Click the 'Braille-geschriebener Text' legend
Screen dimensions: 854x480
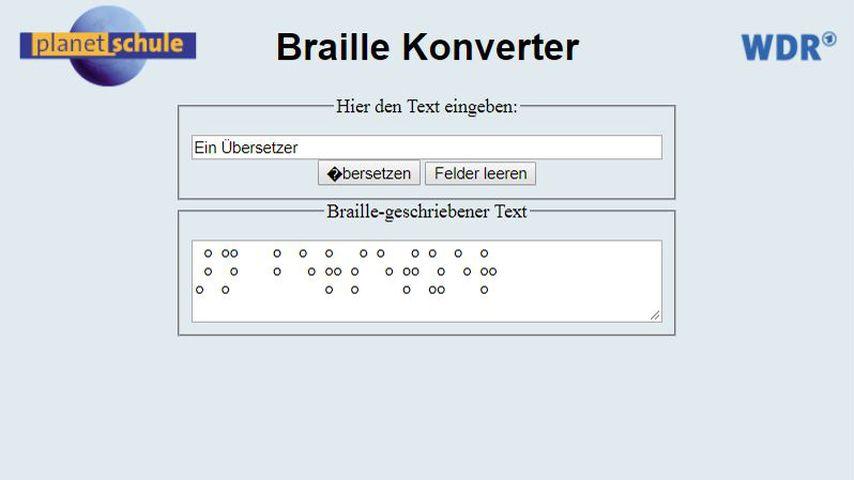427,211
